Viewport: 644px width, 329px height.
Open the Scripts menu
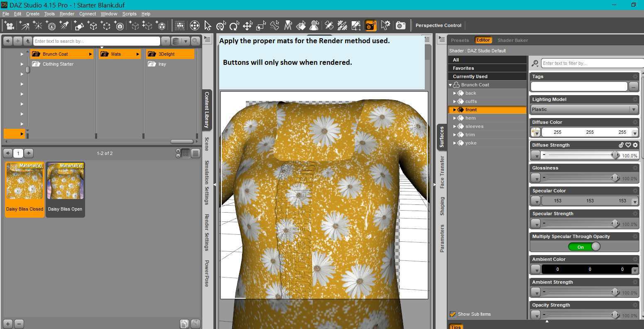(x=130, y=14)
